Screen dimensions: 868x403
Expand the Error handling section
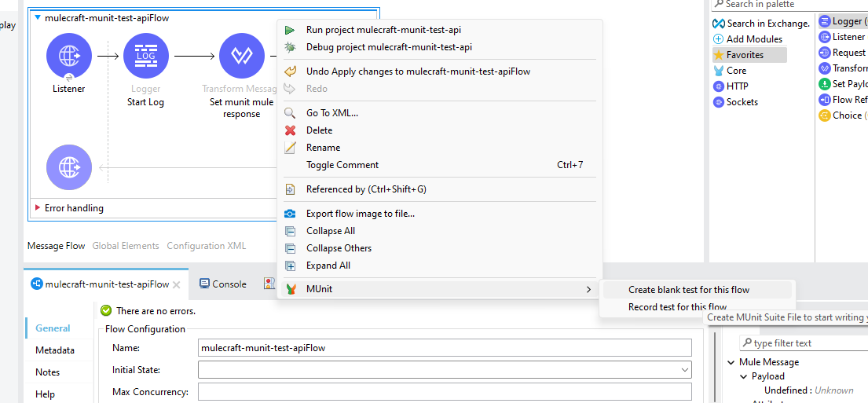point(38,208)
